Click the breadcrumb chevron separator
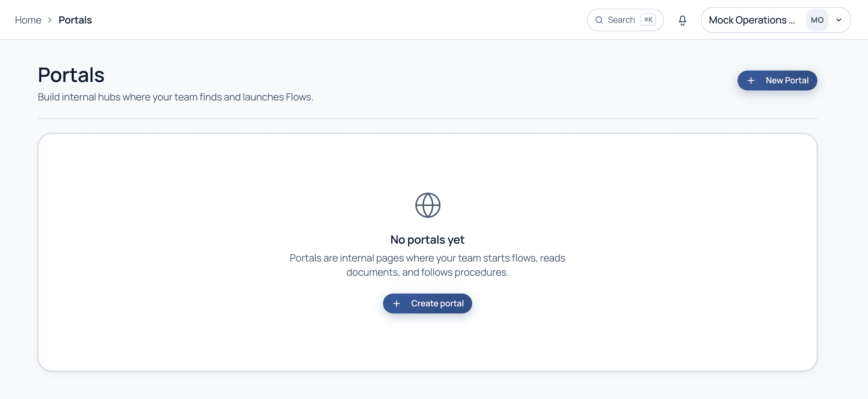This screenshot has width=868, height=399. tap(50, 20)
